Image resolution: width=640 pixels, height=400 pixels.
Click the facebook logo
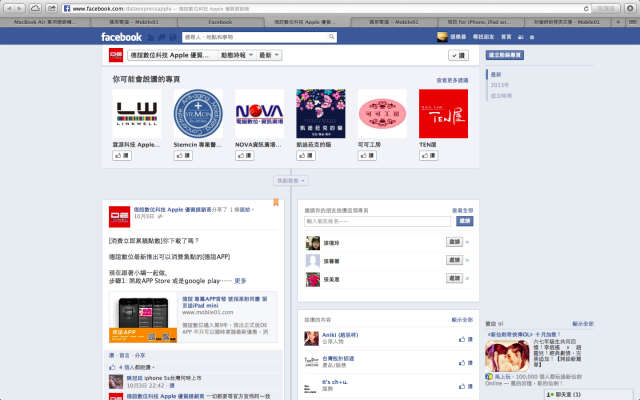pos(121,37)
